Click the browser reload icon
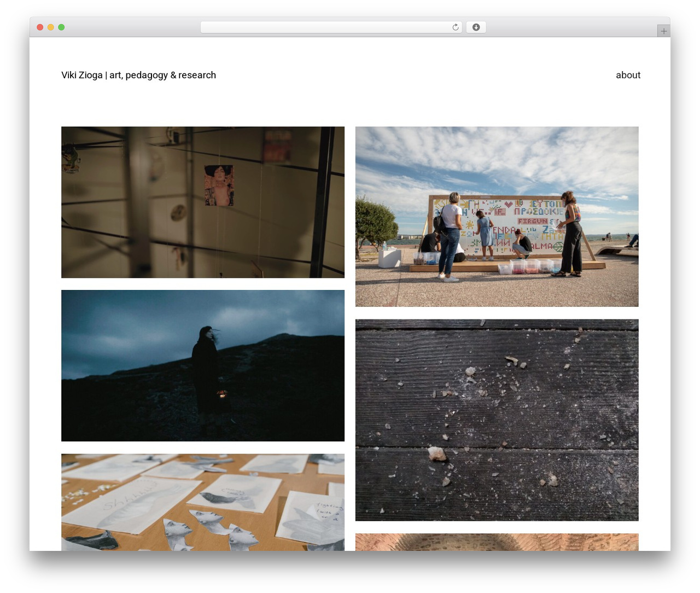 click(455, 27)
